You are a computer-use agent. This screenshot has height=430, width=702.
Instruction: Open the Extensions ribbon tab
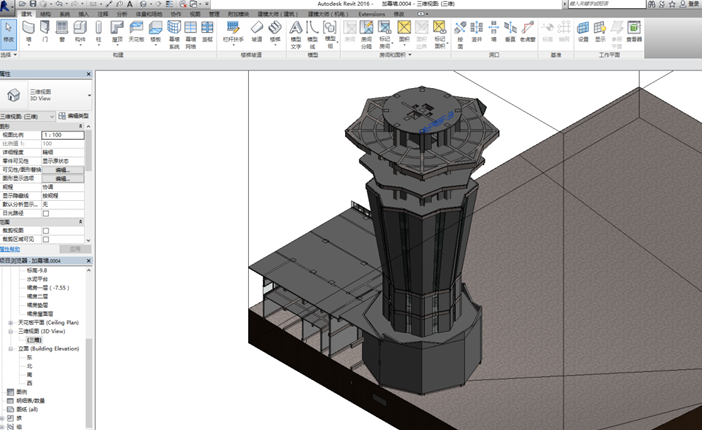[x=371, y=15]
